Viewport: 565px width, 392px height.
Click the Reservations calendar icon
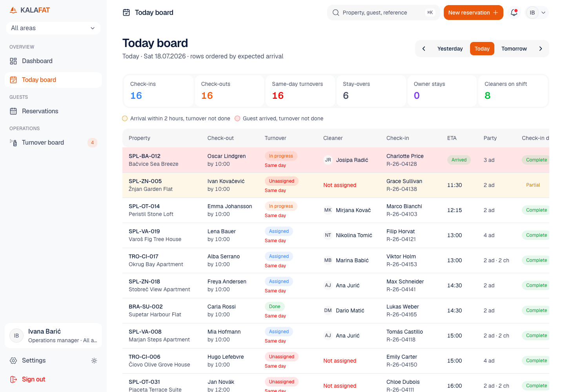pyautogui.click(x=13, y=111)
